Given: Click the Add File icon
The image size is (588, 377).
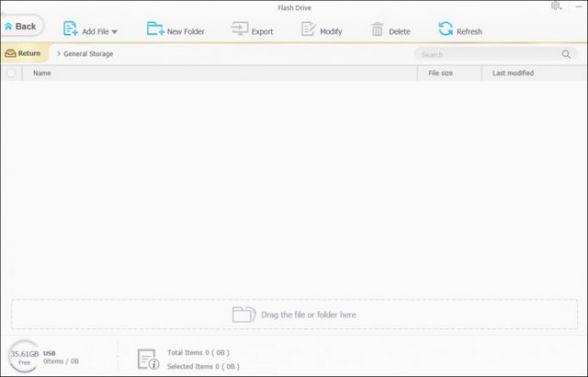Looking at the screenshot, I should [x=70, y=29].
